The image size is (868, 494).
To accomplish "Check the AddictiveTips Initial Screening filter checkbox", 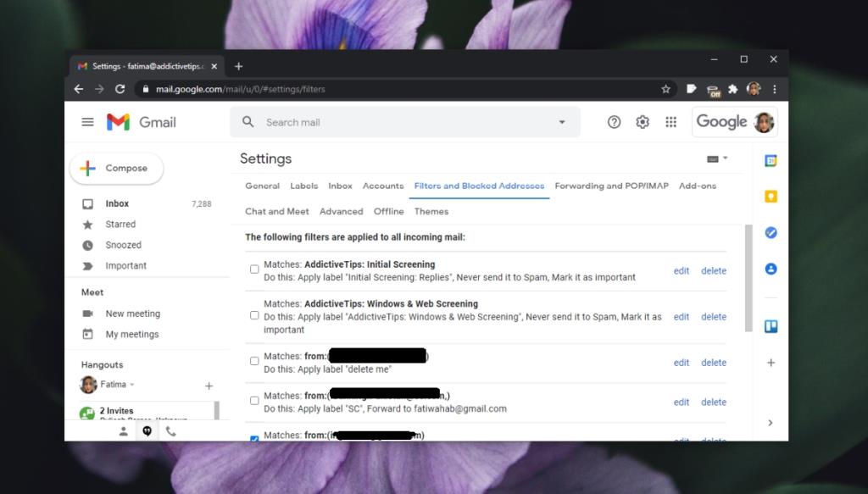I will pos(253,268).
